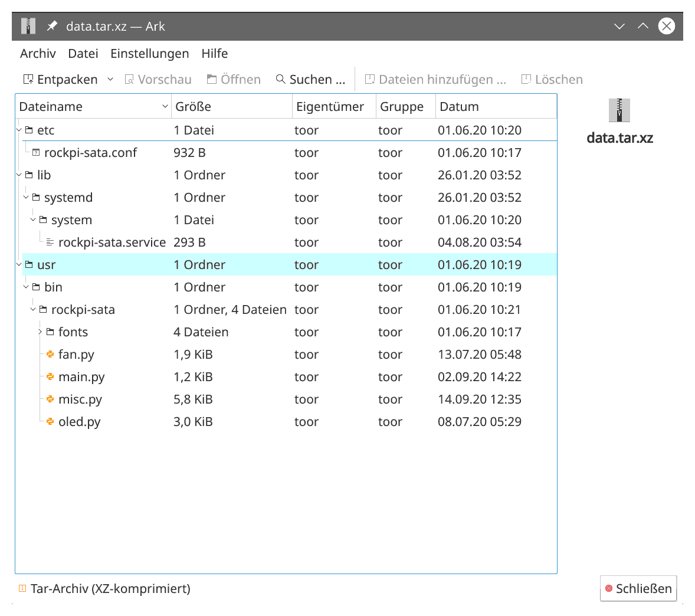
Task: Click the pin icon in the title bar
Action: tap(53, 26)
